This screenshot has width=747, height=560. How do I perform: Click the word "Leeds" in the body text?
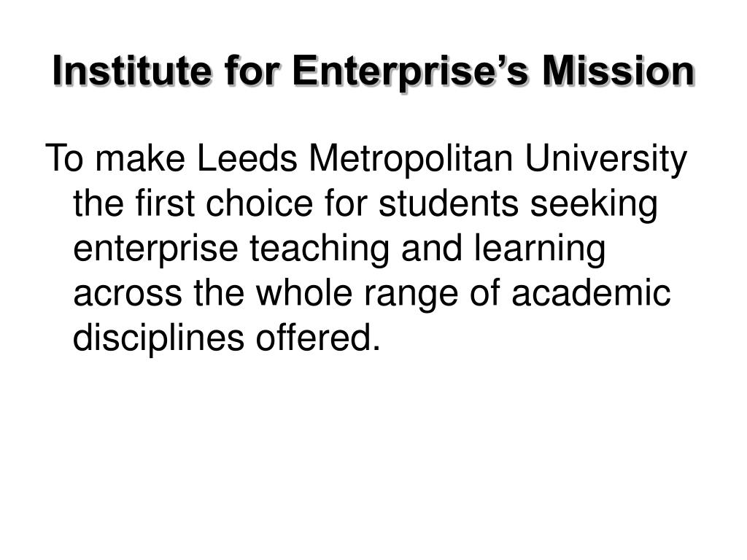[x=247, y=158]
